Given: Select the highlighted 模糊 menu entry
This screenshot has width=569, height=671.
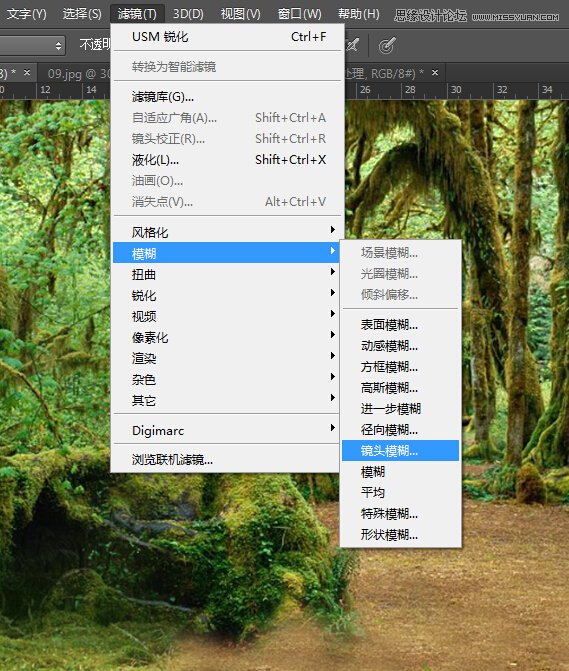Looking at the screenshot, I should [x=226, y=253].
